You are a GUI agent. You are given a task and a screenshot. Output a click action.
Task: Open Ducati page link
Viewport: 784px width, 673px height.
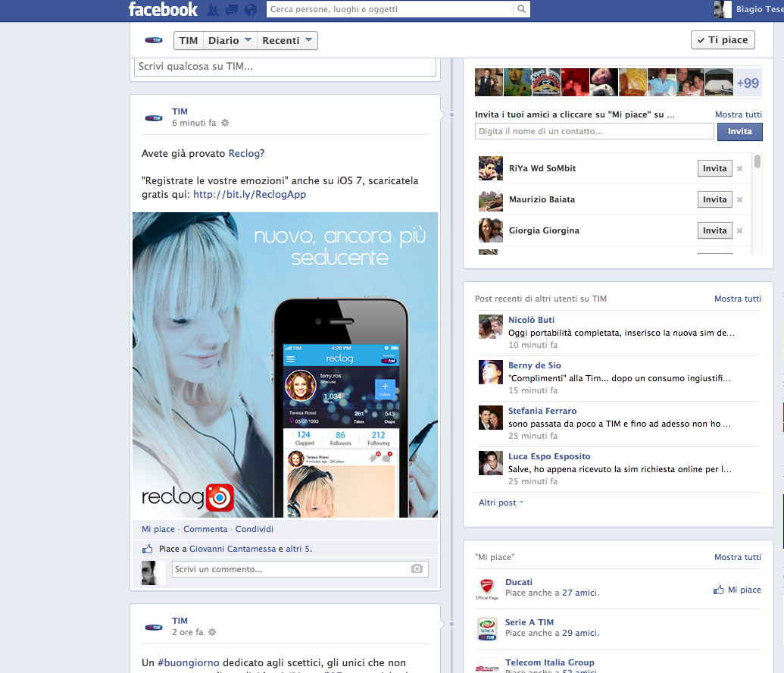(x=518, y=582)
